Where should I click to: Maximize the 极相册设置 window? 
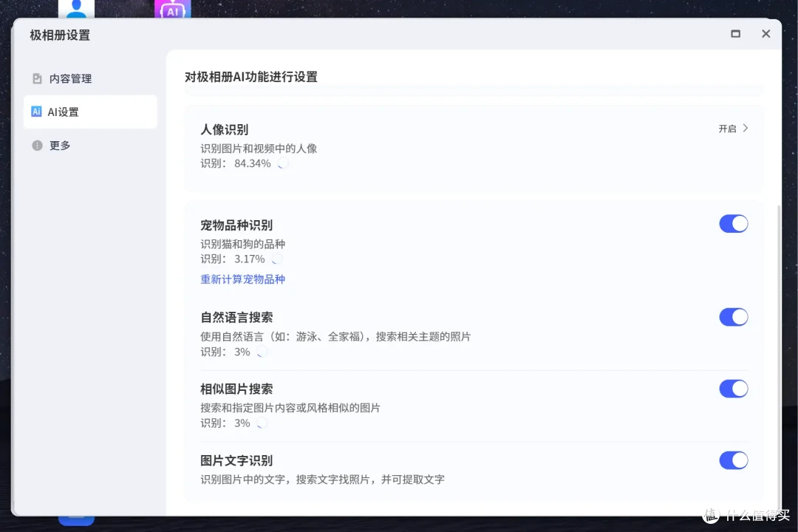point(735,33)
